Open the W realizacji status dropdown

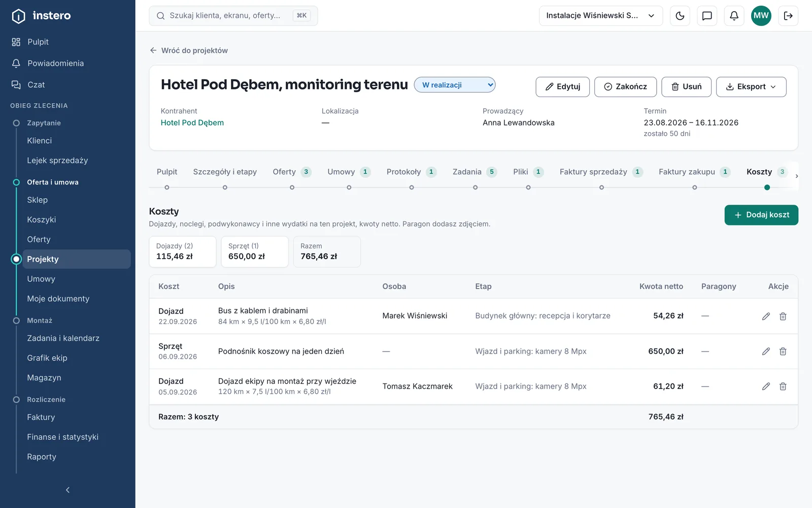click(x=455, y=85)
